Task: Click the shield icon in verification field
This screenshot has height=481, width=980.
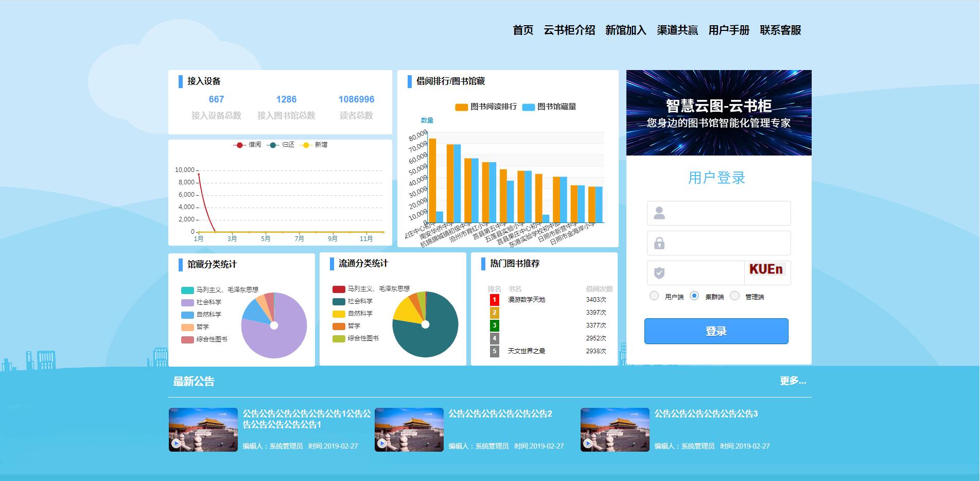Action: 659,273
